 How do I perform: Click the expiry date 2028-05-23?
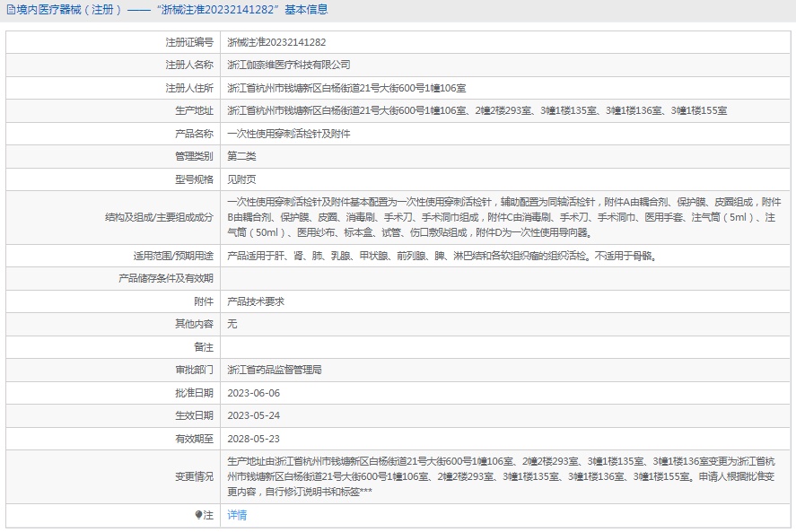click(254, 439)
